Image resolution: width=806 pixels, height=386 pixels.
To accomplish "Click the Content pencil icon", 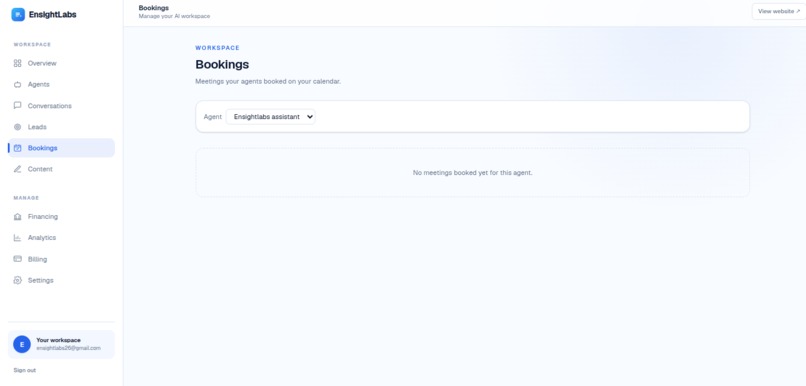I will coord(17,169).
